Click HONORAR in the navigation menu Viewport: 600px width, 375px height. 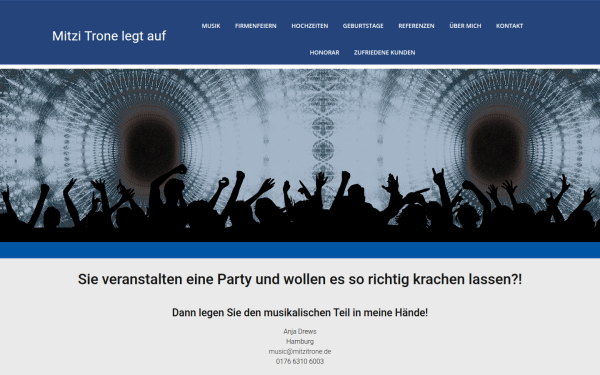click(324, 52)
